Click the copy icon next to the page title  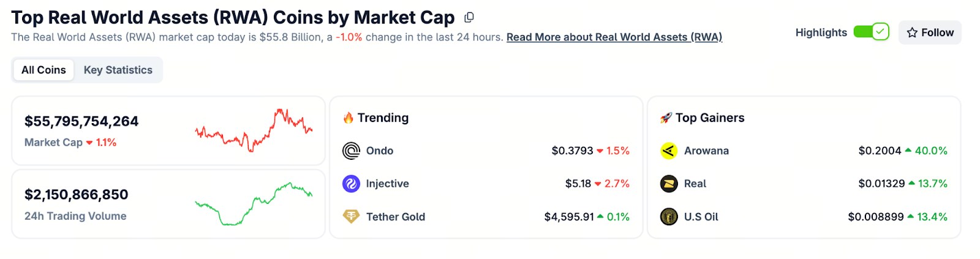click(x=469, y=17)
